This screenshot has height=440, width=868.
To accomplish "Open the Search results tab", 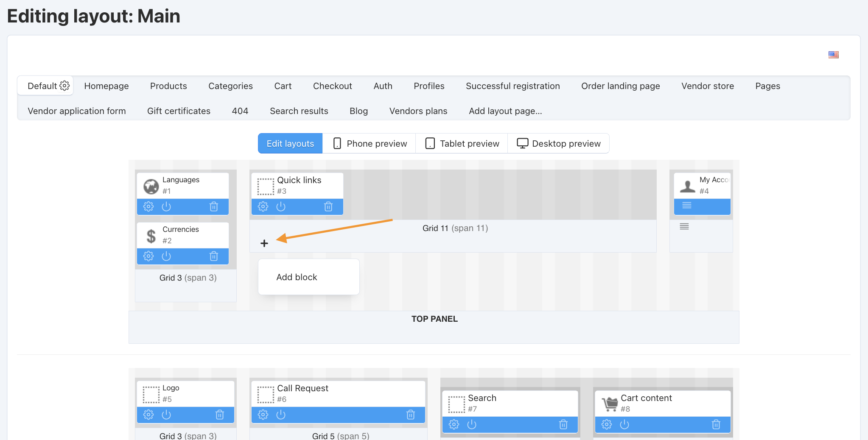I will [299, 111].
